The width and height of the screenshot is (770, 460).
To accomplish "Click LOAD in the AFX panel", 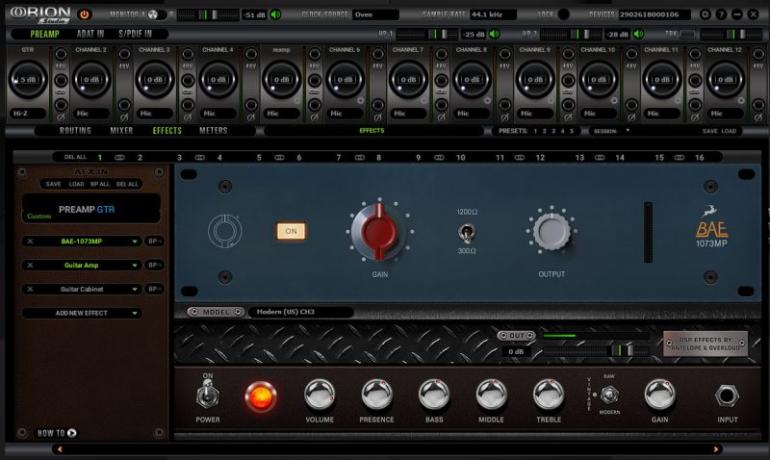I will click(76, 184).
